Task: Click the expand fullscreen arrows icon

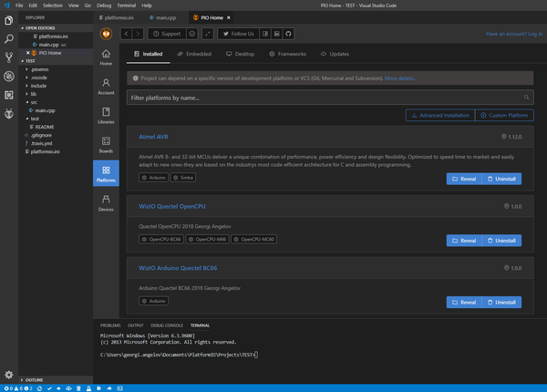Action: [208, 34]
